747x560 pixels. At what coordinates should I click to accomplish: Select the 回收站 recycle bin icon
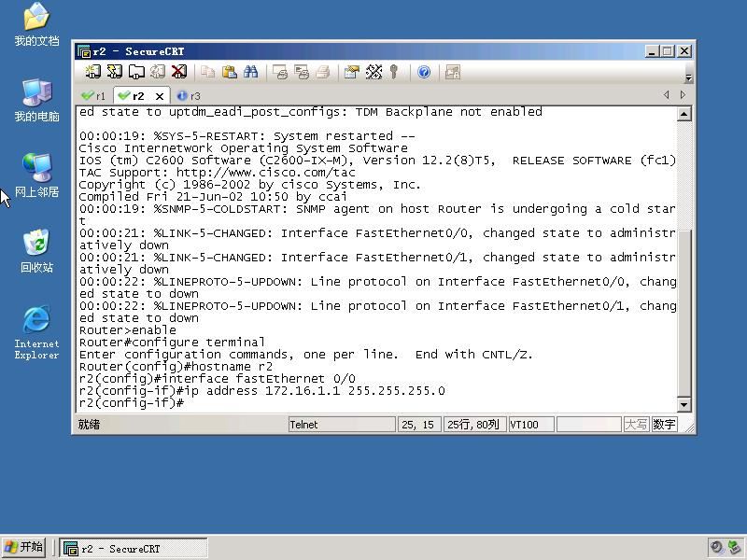point(36,251)
